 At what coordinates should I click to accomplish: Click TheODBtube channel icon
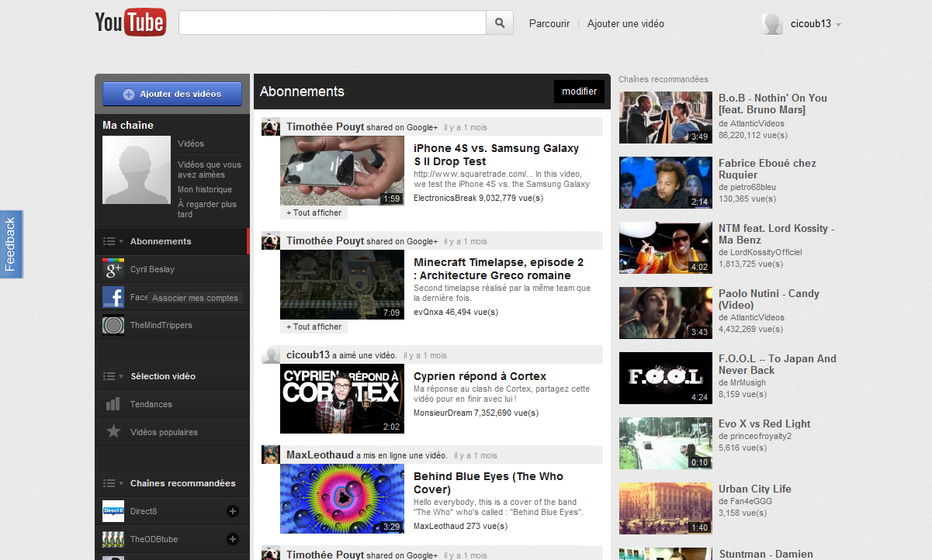click(113, 539)
